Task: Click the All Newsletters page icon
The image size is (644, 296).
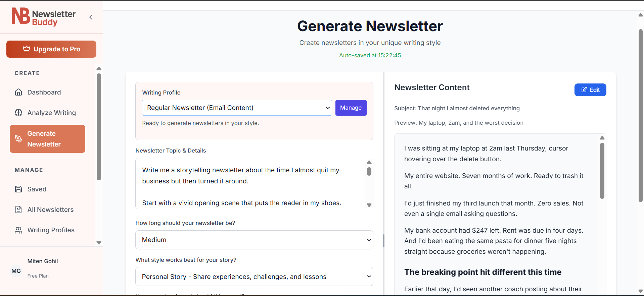Action: [x=18, y=210]
